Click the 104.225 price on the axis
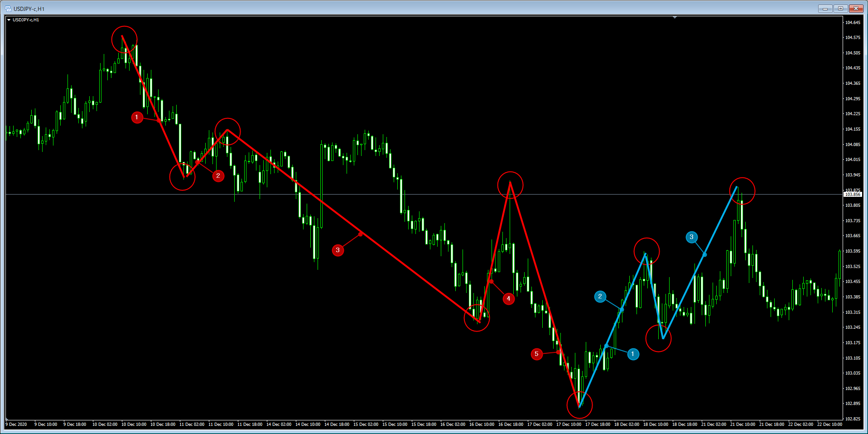Screen dimensions: 868x434 853,114
